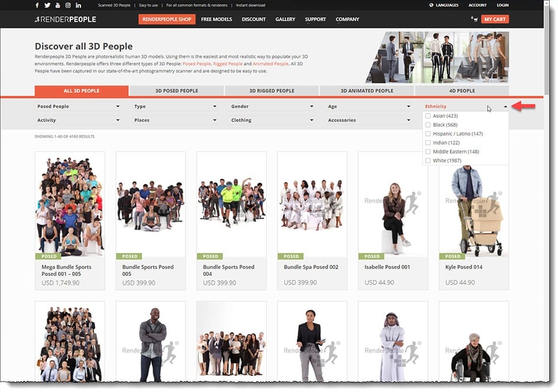This screenshot has height=392, width=558.
Task: Follow the Animated People text link
Action: pyautogui.click(x=271, y=64)
